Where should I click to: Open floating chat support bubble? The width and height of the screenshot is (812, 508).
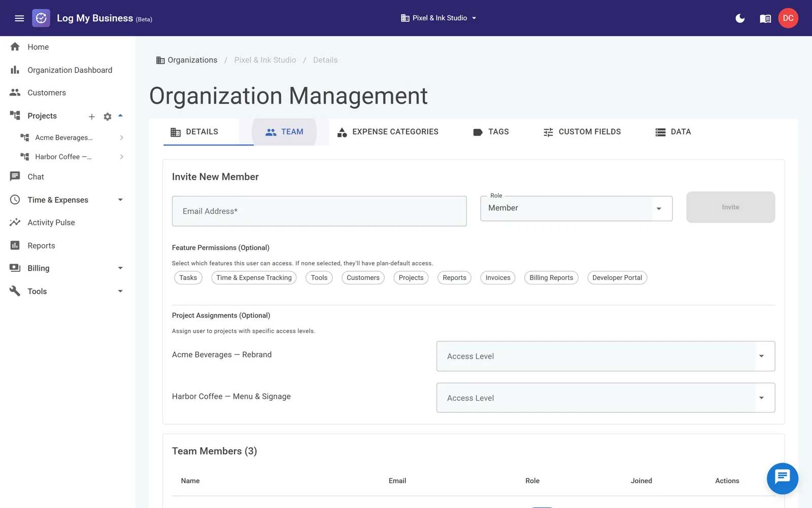[782, 478]
